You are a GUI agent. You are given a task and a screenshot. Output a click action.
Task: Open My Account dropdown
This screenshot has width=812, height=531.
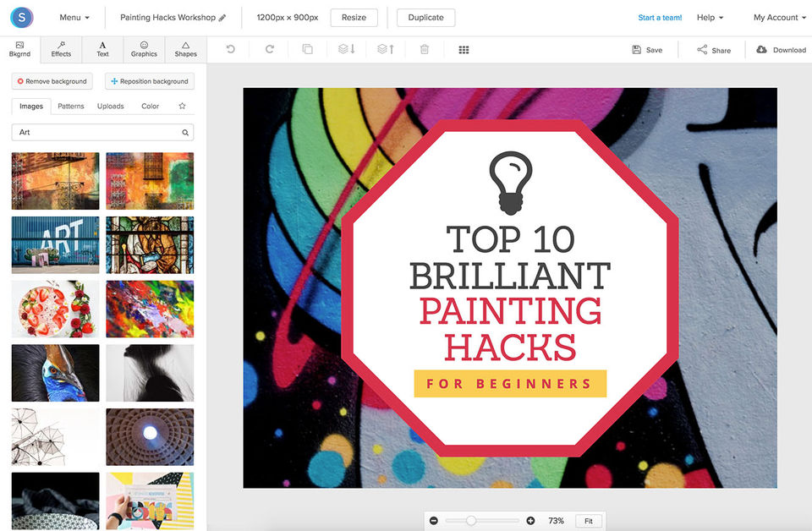[779, 18]
